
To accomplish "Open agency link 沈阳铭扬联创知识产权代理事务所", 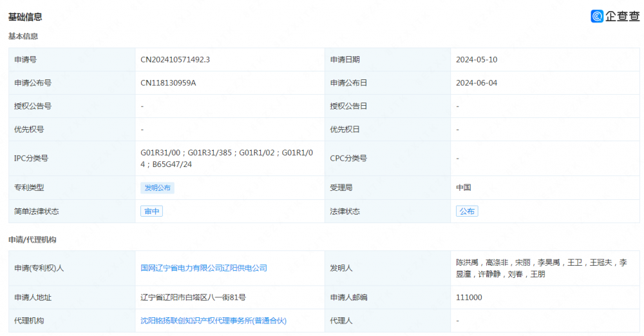I will point(214,321).
